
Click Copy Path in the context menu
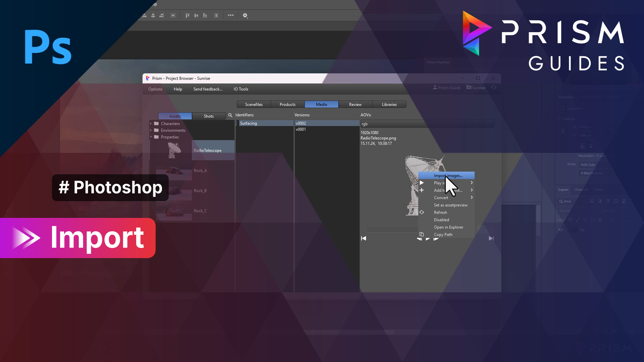point(443,235)
